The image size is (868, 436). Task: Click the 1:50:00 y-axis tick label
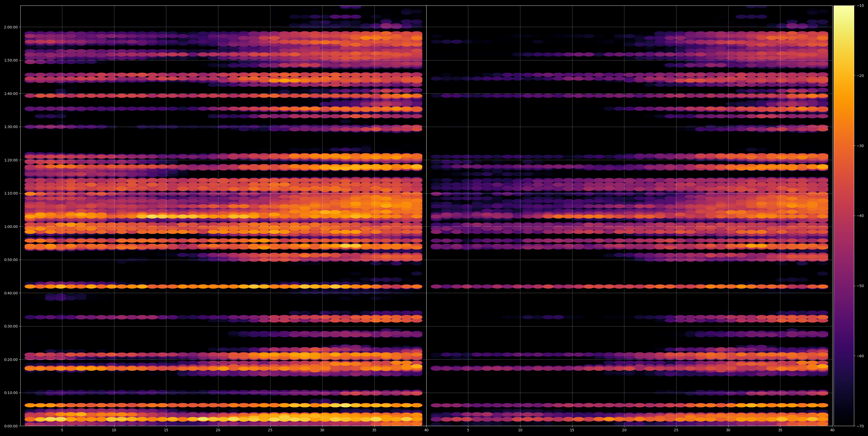(x=11, y=60)
